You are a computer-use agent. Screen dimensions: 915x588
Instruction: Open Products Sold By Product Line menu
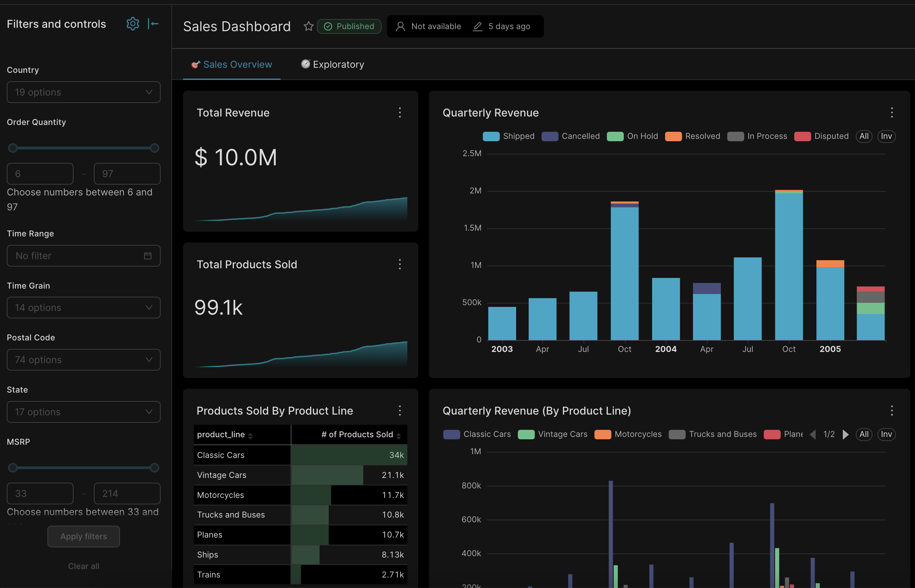click(400, 411)
